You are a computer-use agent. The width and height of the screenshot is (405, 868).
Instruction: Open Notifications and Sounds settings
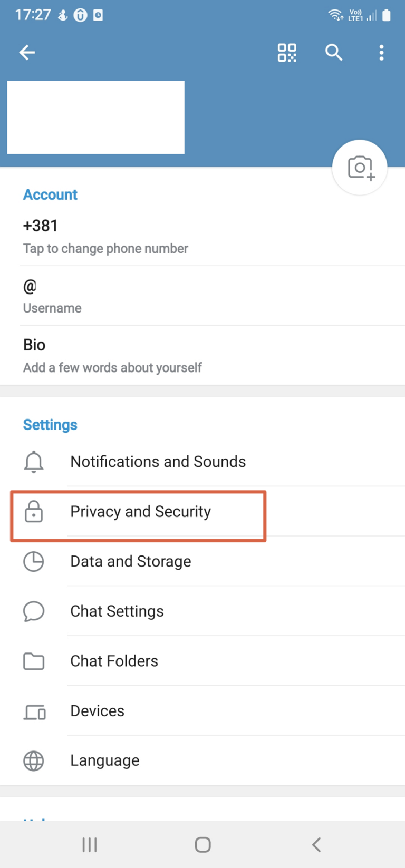click(x=202, y=462)
